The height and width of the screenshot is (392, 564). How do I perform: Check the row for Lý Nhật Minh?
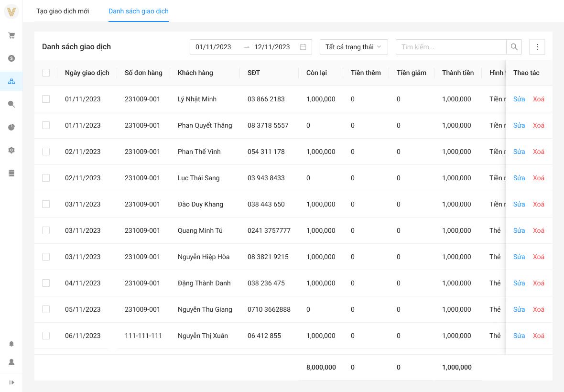(46, 99)
